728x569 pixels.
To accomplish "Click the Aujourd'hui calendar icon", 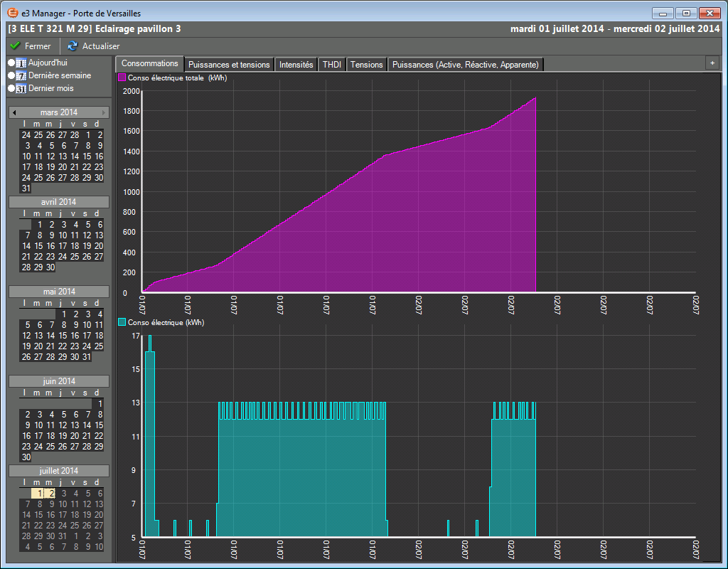I will [x=21, y=63].
